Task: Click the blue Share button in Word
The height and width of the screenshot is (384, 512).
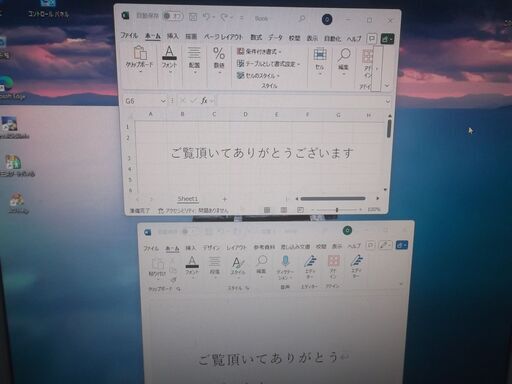Action: 401,245
